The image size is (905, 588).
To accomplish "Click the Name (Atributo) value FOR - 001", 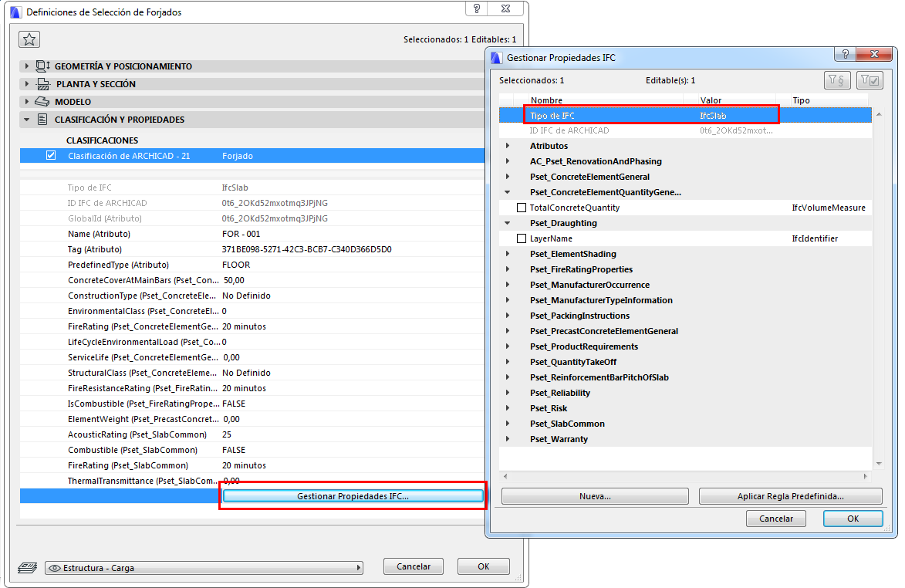I will (x=241, y=234).
